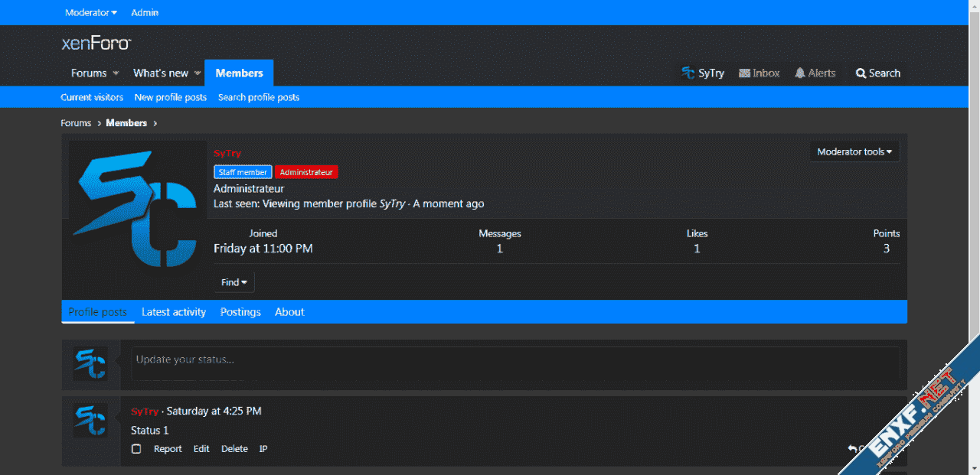Open the Moderator menu in top bar
Viewport: 980px width, 475px height.
(x=91, y=12)
